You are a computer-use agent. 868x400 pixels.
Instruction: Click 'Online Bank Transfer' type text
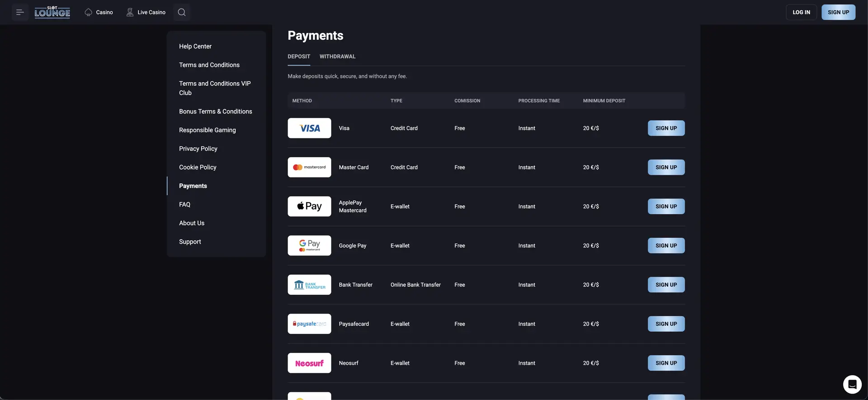click(x=415, y=285)
